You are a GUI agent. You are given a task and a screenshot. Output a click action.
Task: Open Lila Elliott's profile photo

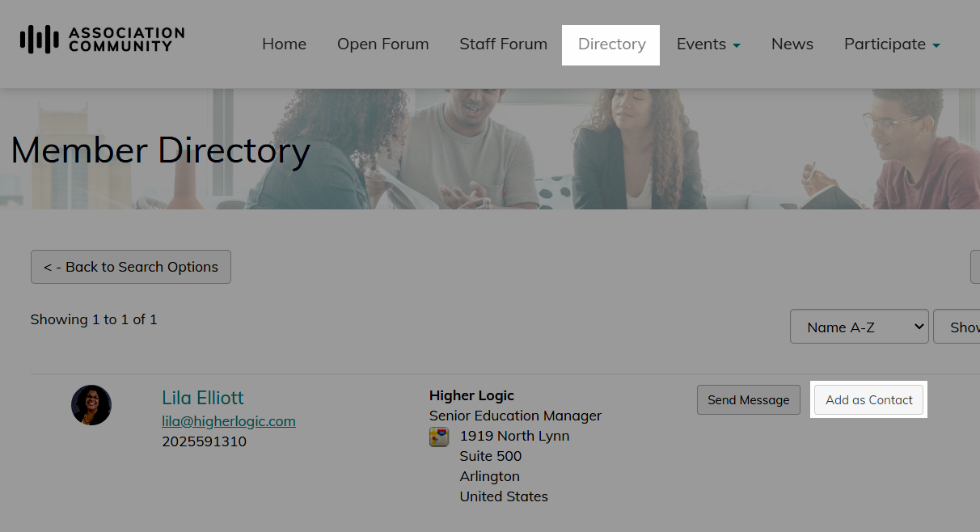[x=91, y=405]
